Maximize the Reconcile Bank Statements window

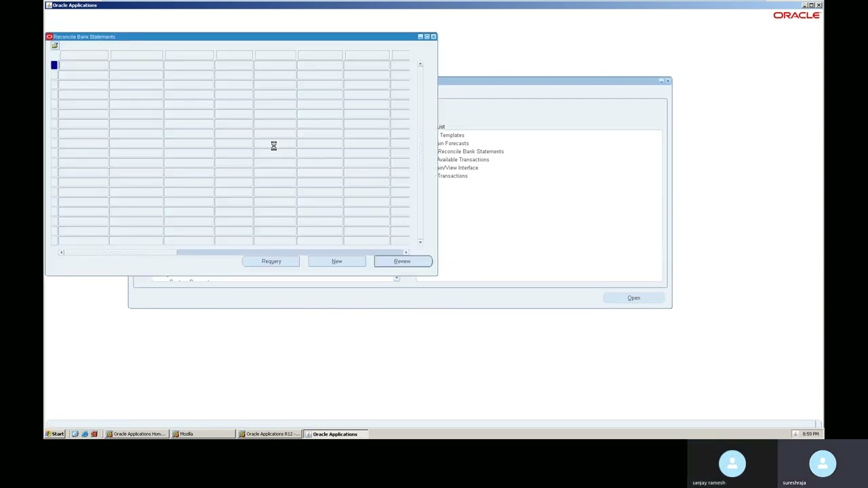427,37
